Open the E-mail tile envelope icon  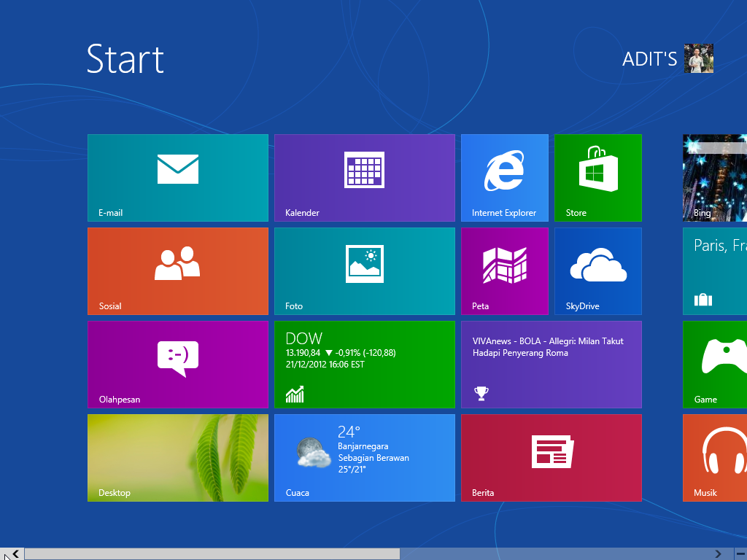(x=178, y=169)
